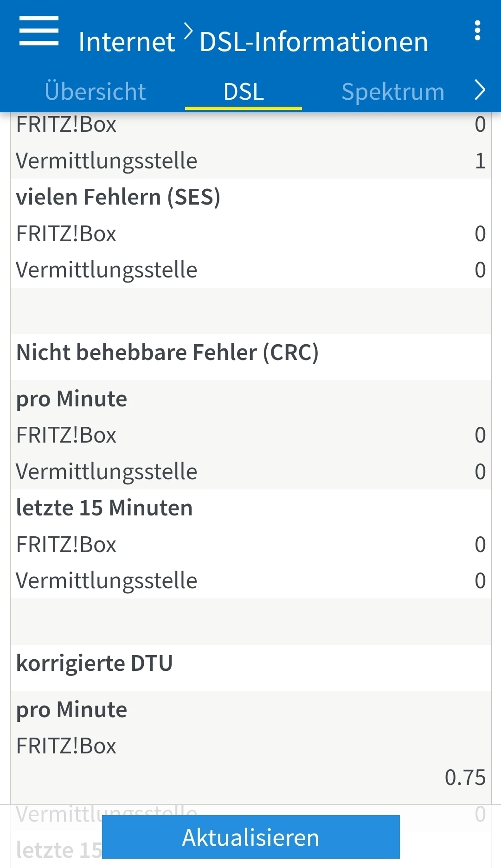501x868 pixels.
Task: Select Vermittlungsstelle row under vielen Fehlern (SES)
Action: pos(107,270)
